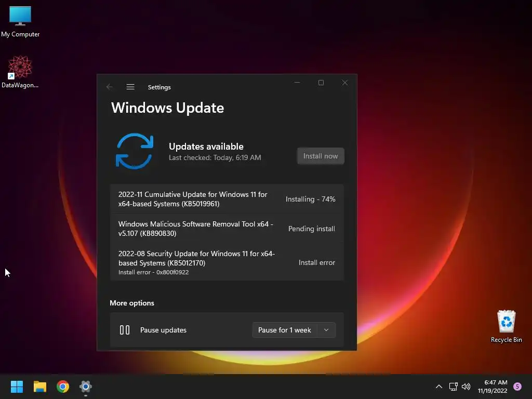Click the volume speaker tray icon
Screen dimensions: 532x399
466,387
